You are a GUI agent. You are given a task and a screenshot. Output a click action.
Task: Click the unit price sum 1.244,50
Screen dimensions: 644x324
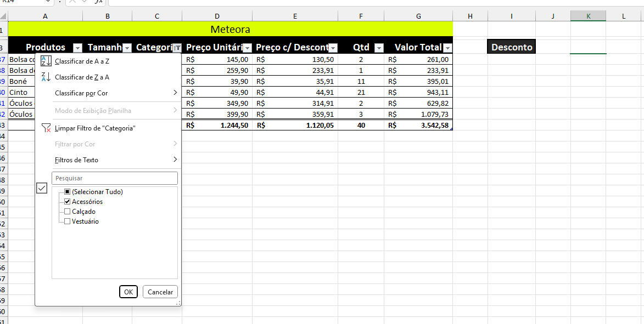217,126
